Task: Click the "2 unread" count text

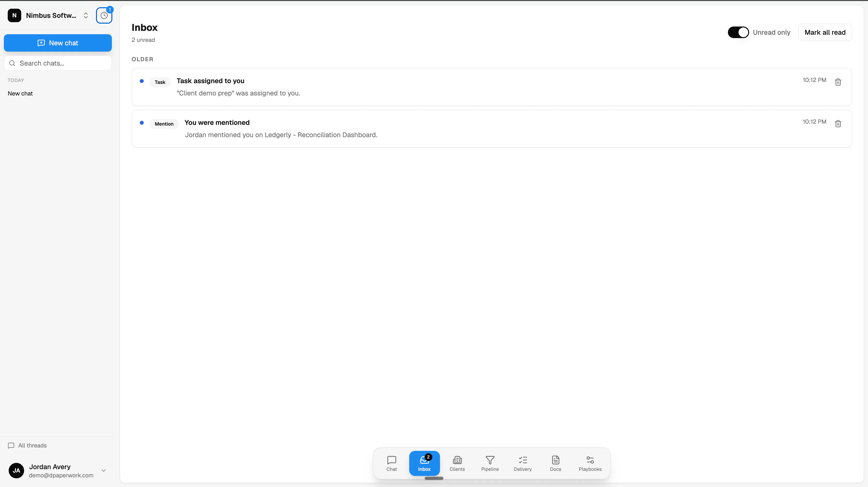Action: (x=143, y=40)
